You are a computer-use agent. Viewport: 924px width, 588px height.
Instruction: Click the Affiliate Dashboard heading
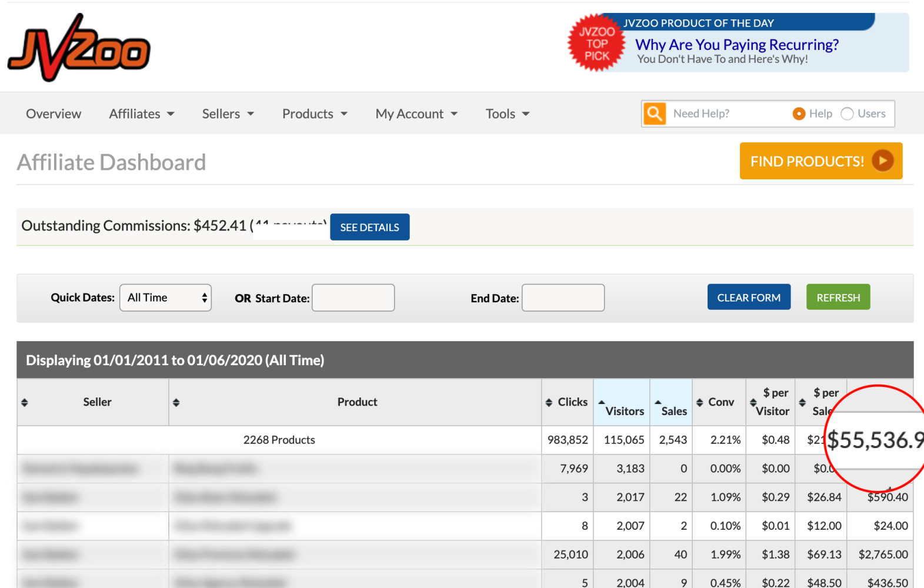111,162
